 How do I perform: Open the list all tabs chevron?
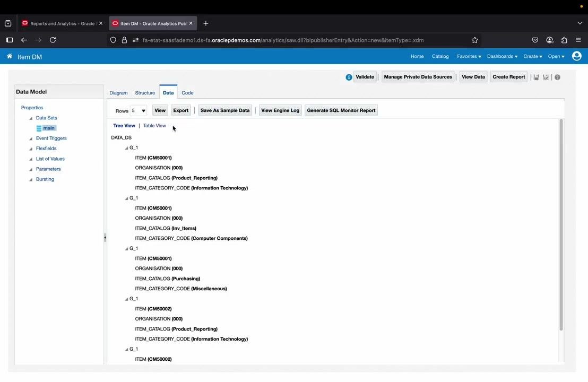click(580, 23)
